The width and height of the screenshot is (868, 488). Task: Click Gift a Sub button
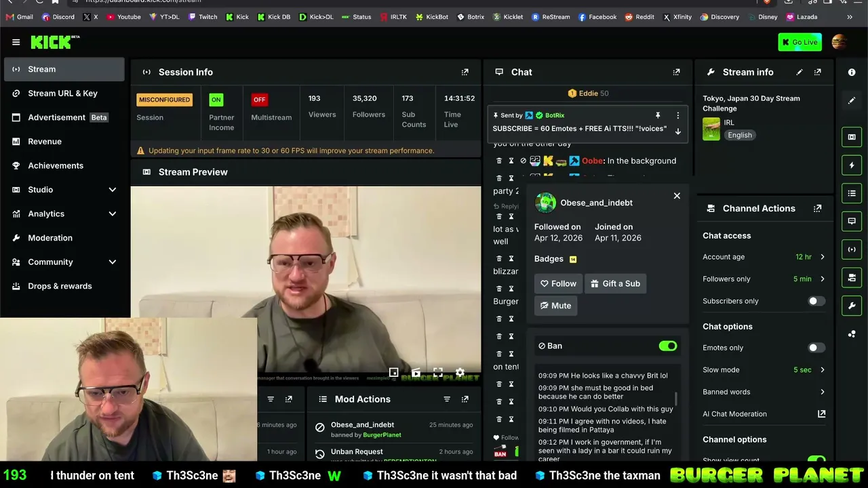[615, 283]
